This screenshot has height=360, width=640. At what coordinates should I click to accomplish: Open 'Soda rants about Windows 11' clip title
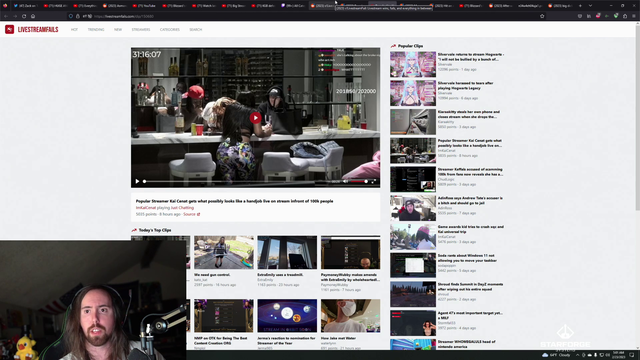(x=467, y=258)
